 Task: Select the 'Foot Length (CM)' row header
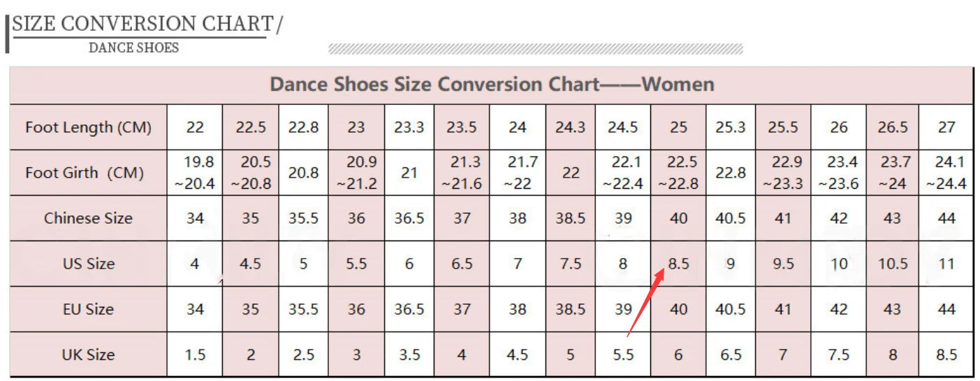point(88,127)
